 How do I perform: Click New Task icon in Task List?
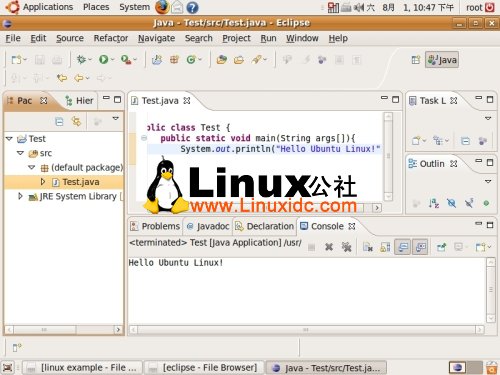pyautogui.click(x=416, y=141)
